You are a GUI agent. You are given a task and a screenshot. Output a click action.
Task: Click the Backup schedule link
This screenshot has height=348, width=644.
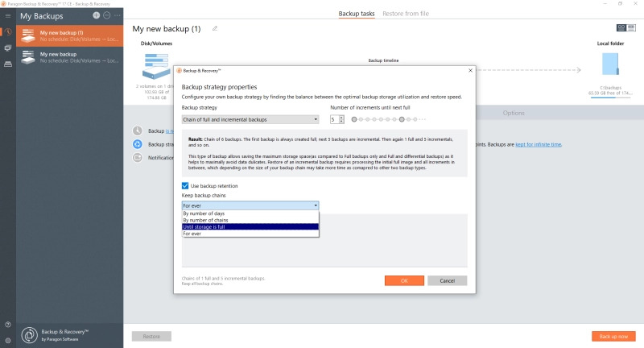169,131
